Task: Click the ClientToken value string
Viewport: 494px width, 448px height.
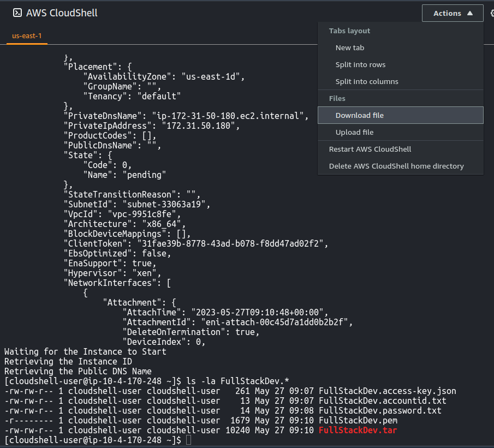Action: (x=230, y=243)
